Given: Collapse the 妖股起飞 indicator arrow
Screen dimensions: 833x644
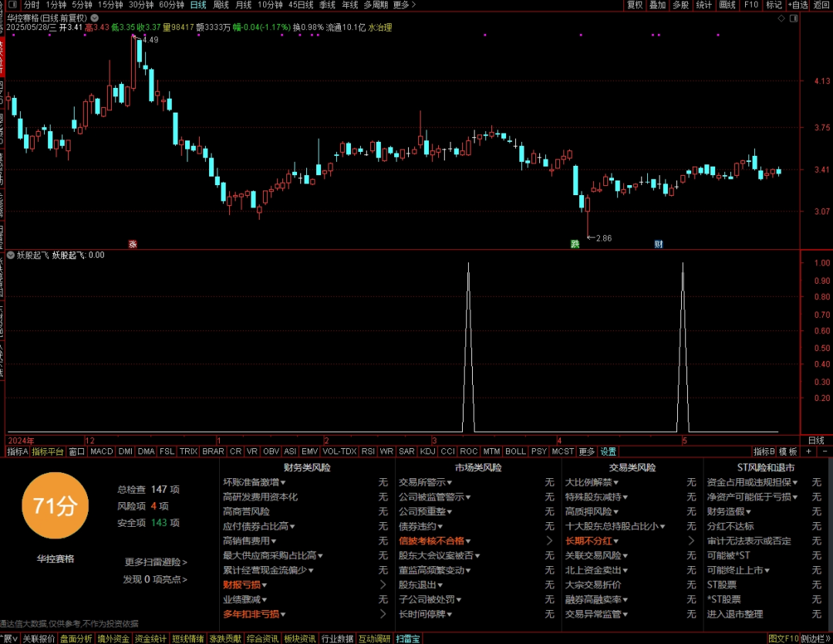Looking at the screenshot, I should click(11, 255).
